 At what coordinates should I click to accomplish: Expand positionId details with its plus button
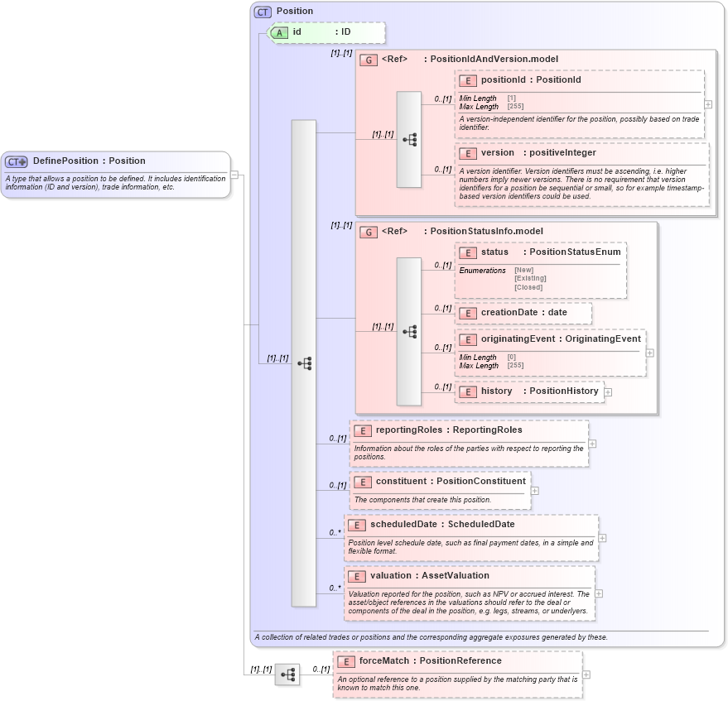tap(709, 103)
